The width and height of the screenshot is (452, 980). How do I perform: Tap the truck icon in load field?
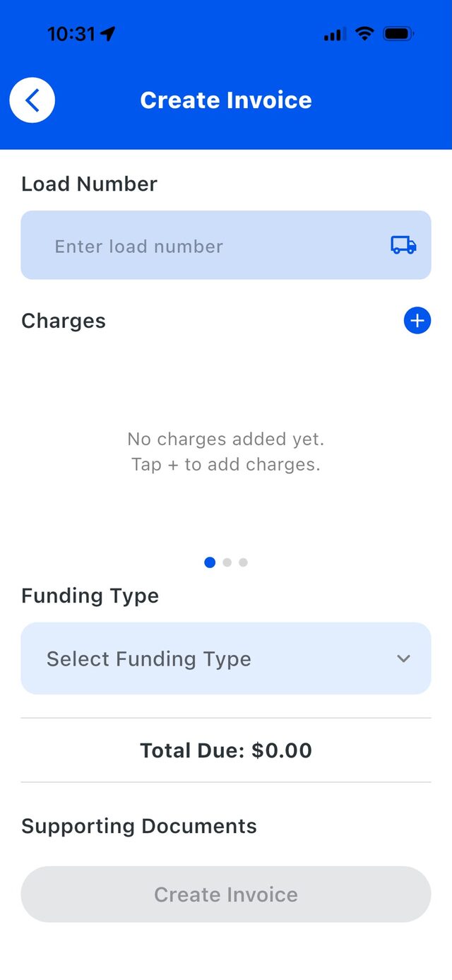[403, 245]
